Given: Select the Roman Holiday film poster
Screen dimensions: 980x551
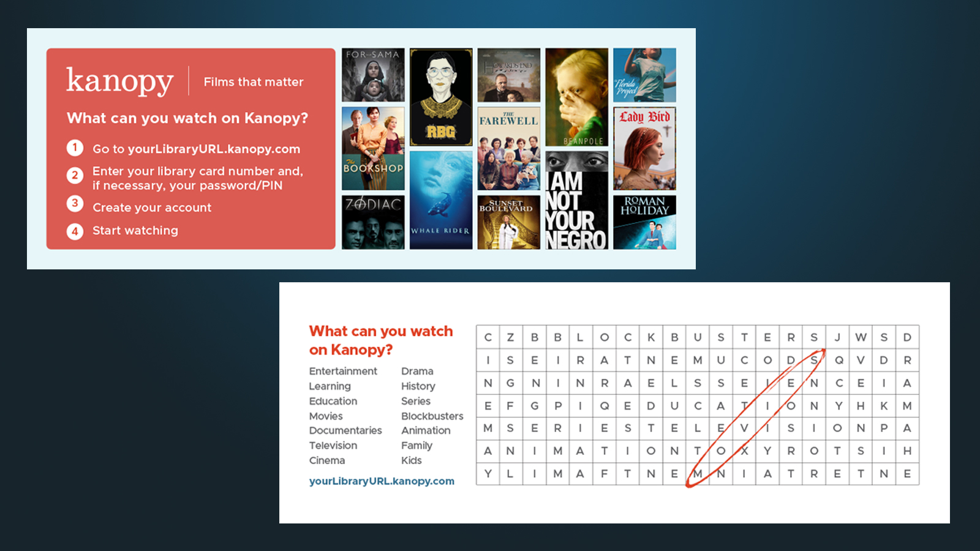Looking at the screenshot, I should [644, 222].
